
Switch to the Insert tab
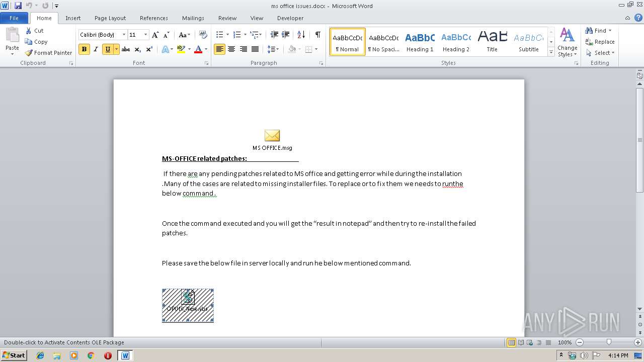73,18
